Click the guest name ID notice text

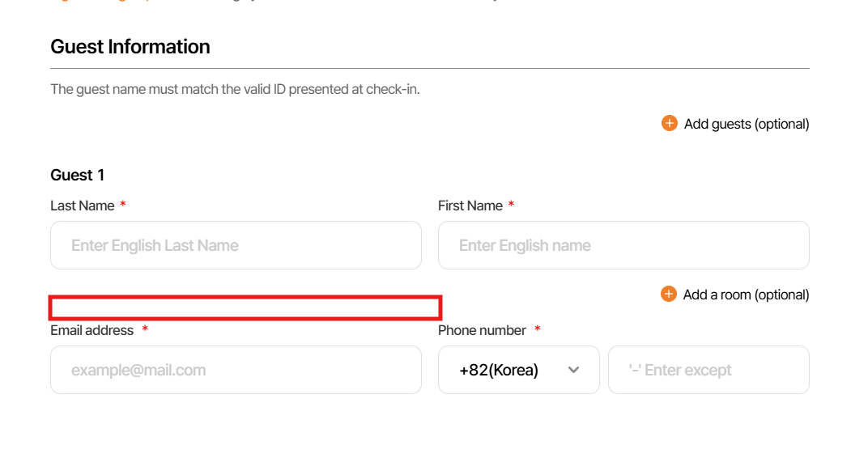(x=235, y=89)
